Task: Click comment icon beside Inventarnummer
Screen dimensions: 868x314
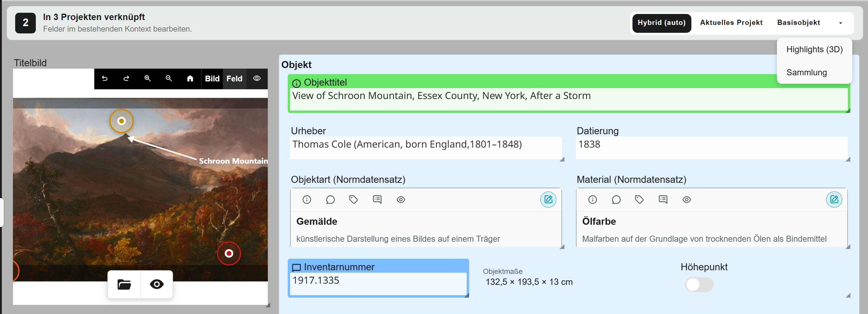Action: (296, 268)
